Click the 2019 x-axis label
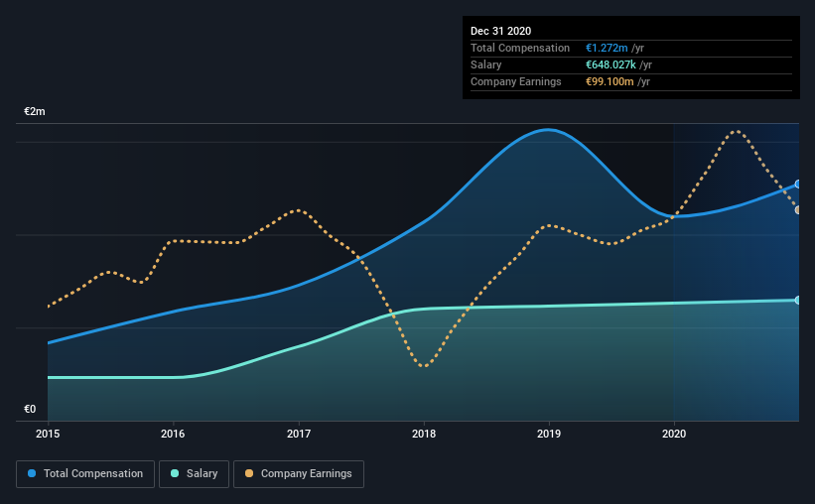The height and width of the screenshot is (504, 815). tap(549, 434)
